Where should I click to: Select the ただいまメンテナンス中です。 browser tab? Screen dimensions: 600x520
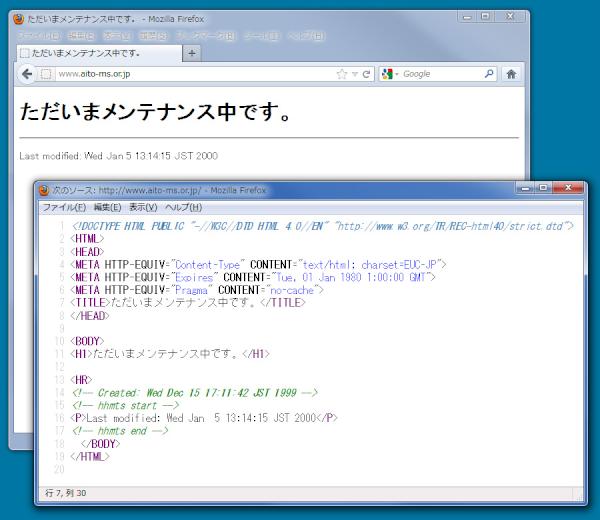point(99,53)
